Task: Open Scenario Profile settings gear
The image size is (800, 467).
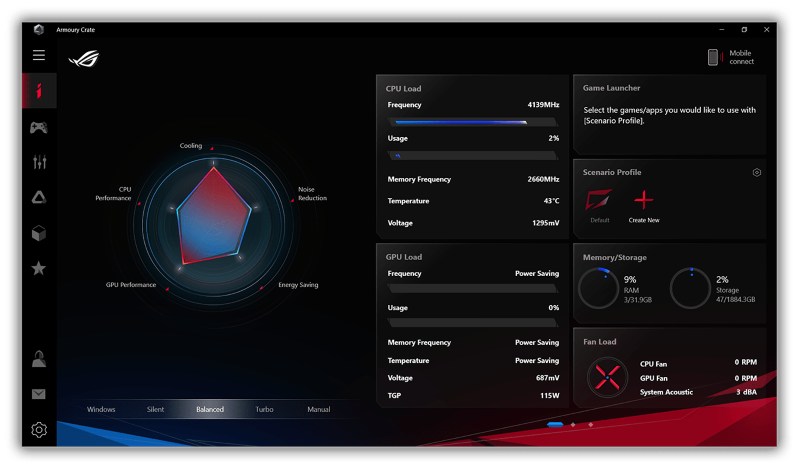Action: pyautogui.click(x=757, y=173)
